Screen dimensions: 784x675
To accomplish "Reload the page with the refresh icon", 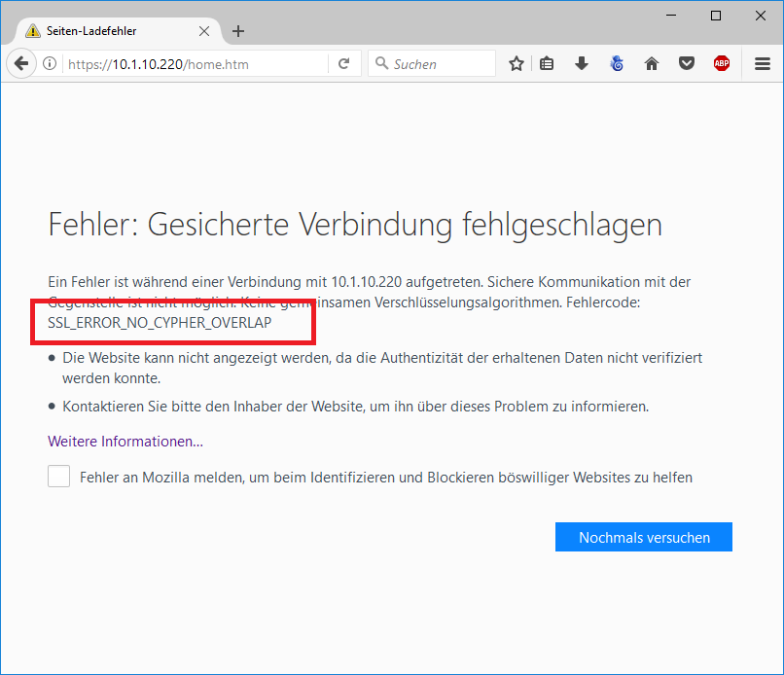I will [343, 64].
